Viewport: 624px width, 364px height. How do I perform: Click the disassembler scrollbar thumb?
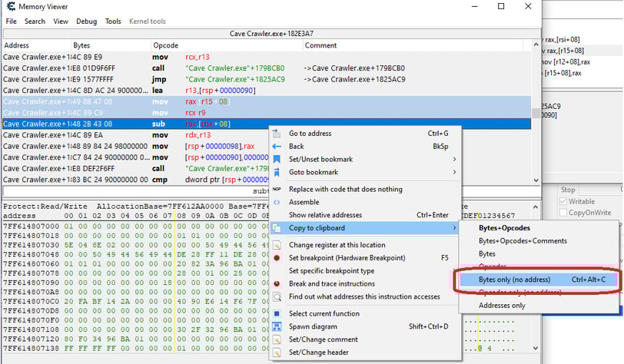(536, 113)
